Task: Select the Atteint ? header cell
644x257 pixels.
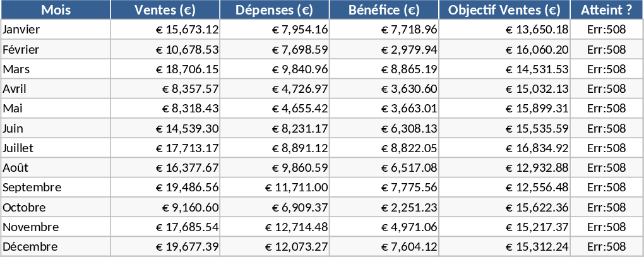Action: coord(606,10)
